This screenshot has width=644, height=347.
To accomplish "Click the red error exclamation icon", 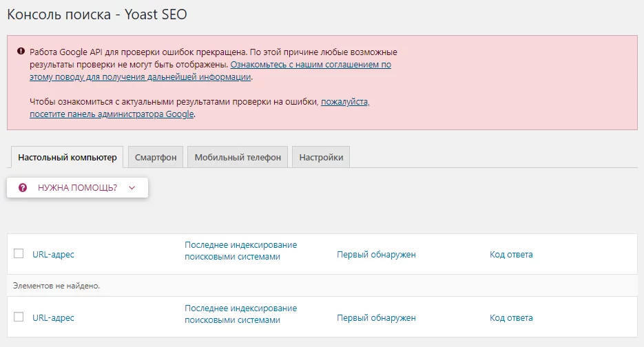I will [x=21, y=52].
